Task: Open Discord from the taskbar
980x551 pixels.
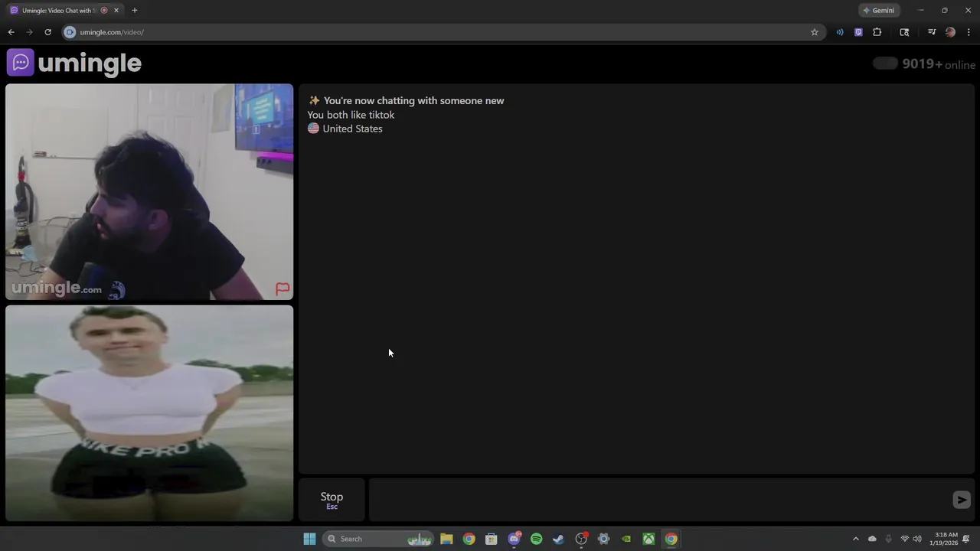Action: (x=514, y=539)
